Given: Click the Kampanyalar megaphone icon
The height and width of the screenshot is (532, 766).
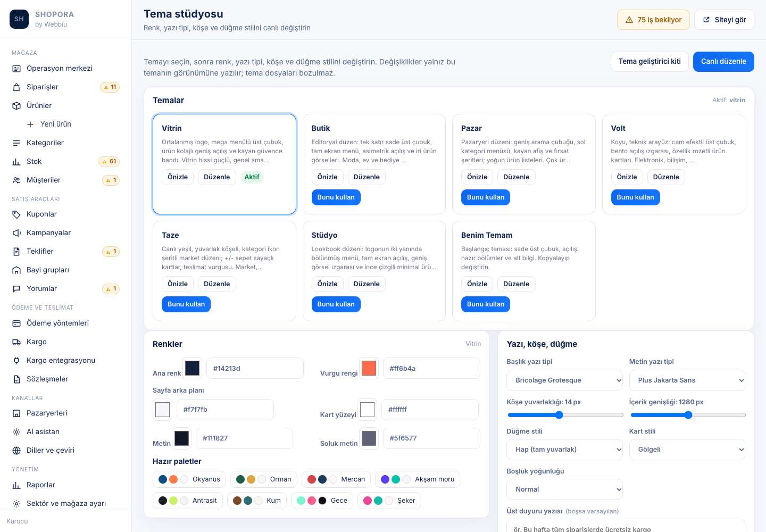Looking at the screenshot, I should [x=16, y=233].
